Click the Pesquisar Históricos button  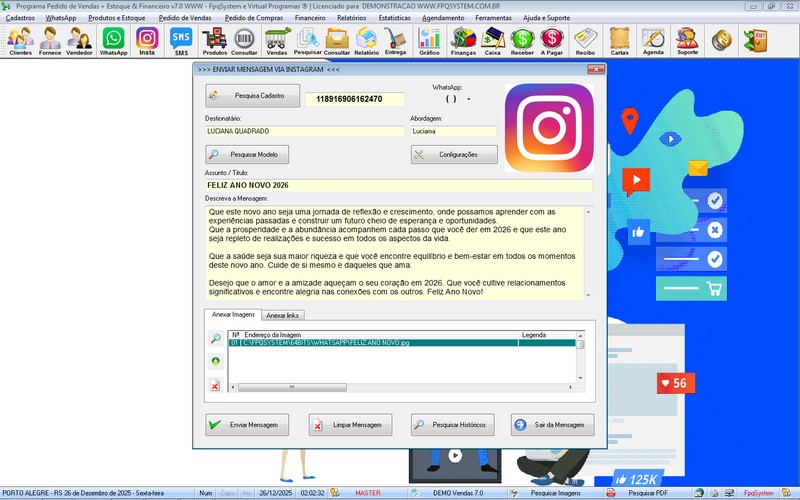[x=453, y=424]
